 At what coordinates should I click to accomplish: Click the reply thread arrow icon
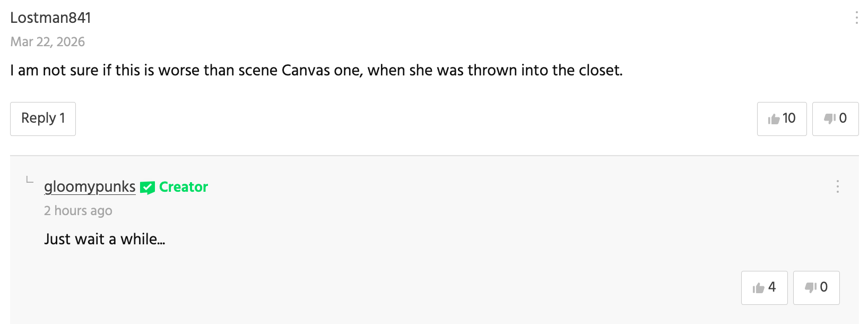(x=30, y=180)
